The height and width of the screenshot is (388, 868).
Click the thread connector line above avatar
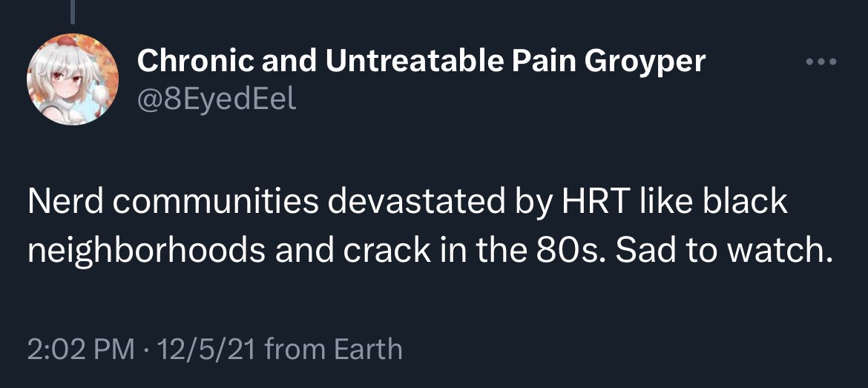coord(73,10)
